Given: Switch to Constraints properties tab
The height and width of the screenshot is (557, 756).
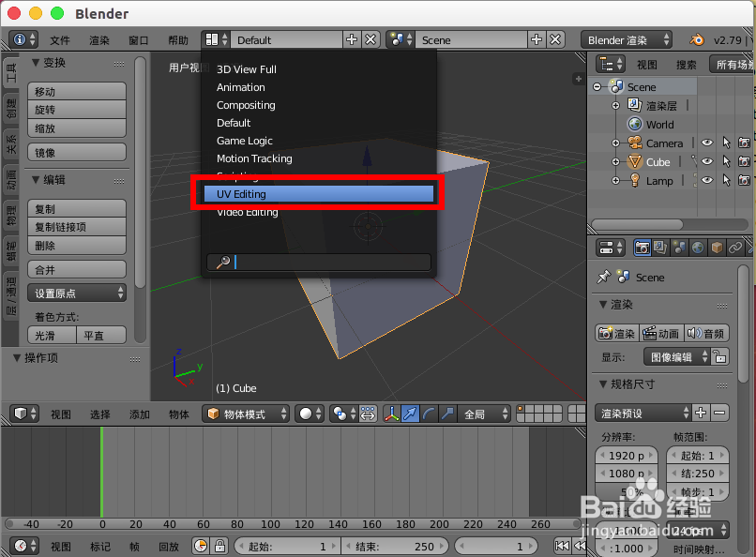Looking at the screenshot, I should coord(735,248).
